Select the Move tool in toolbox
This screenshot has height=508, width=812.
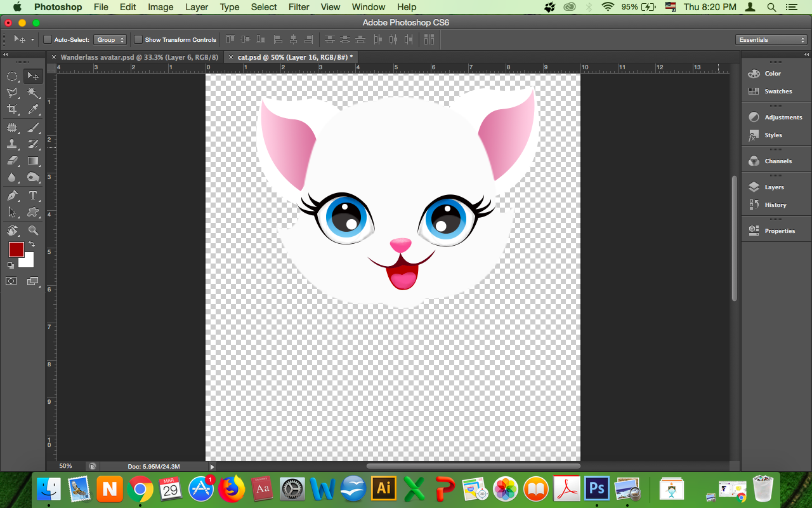coord(33,76)
